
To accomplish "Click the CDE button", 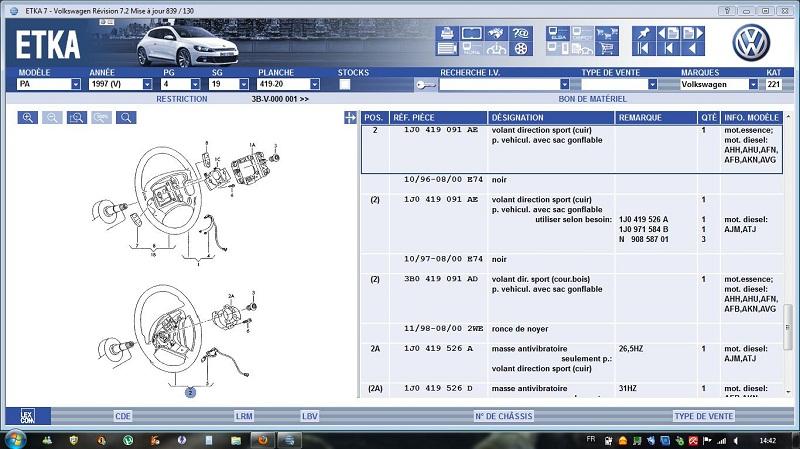I will pos(123,416).
